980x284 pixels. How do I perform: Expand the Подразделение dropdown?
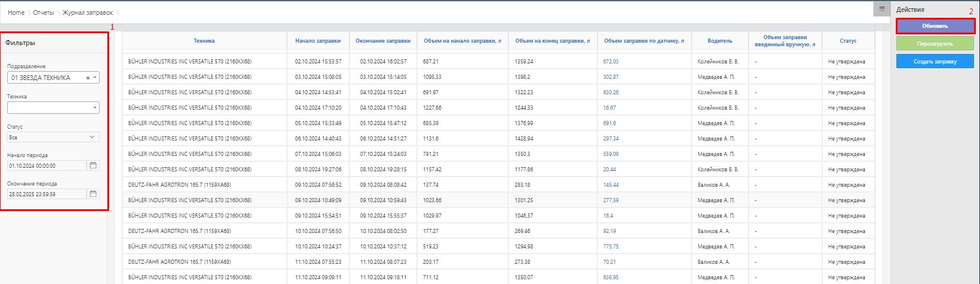pyautogui.click(x=95, y=78)
